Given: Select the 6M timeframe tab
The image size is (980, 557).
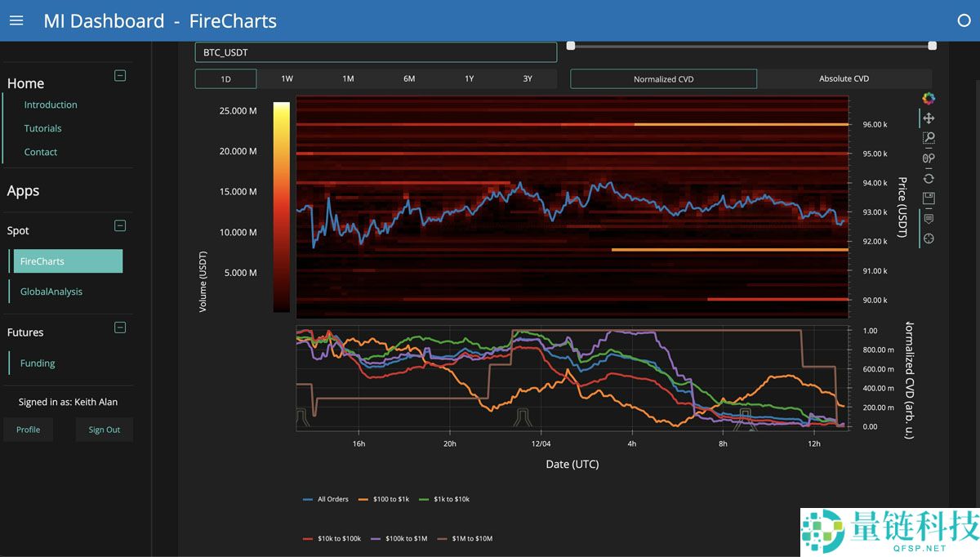Looking at the screenshot, I should [409, 78].
